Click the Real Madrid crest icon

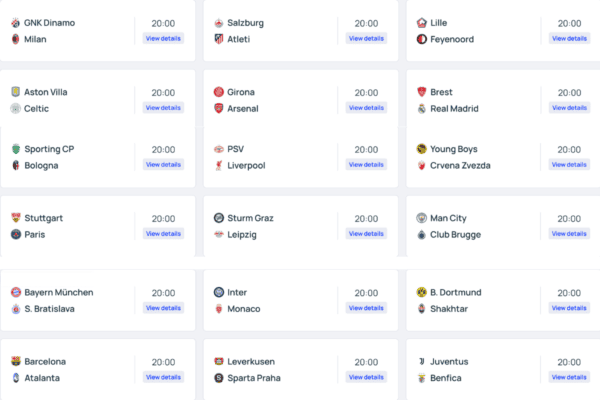[422, 108]
